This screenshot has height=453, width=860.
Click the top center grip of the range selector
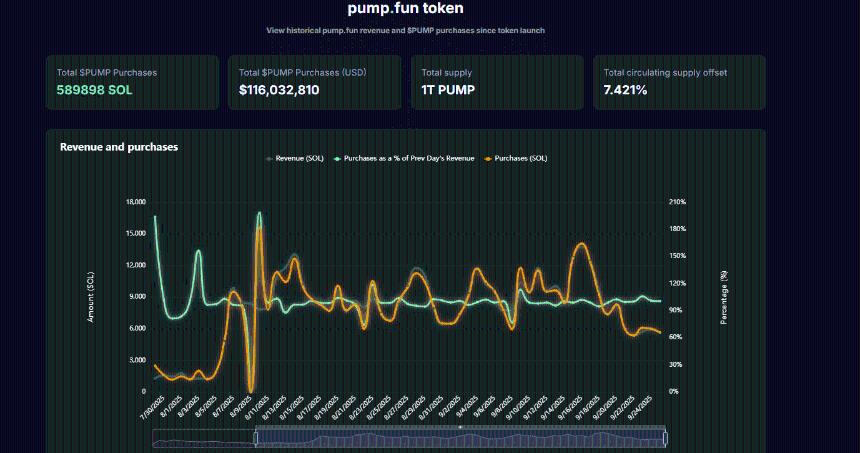coord(460,428)
